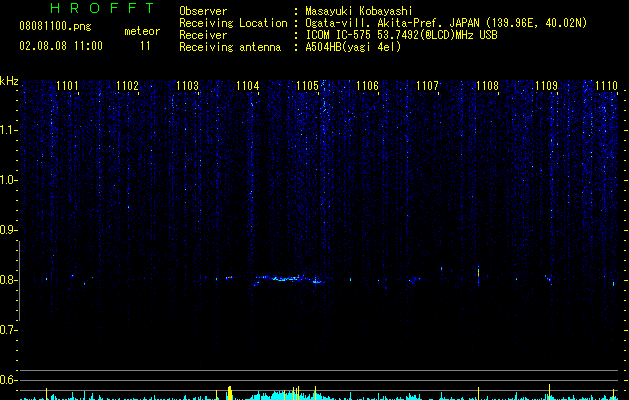Click the 1.0 frequency axis label
This screenshot has width=629, height=400.
pyautogui.click(x=8, y=180)
